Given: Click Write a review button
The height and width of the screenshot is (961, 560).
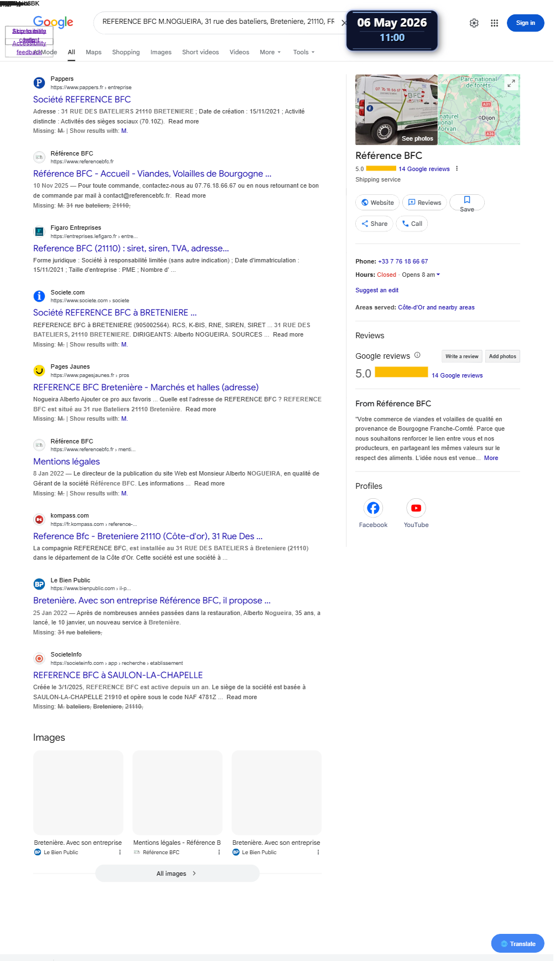Looking at the screenshot, I should tap(462, 356).
